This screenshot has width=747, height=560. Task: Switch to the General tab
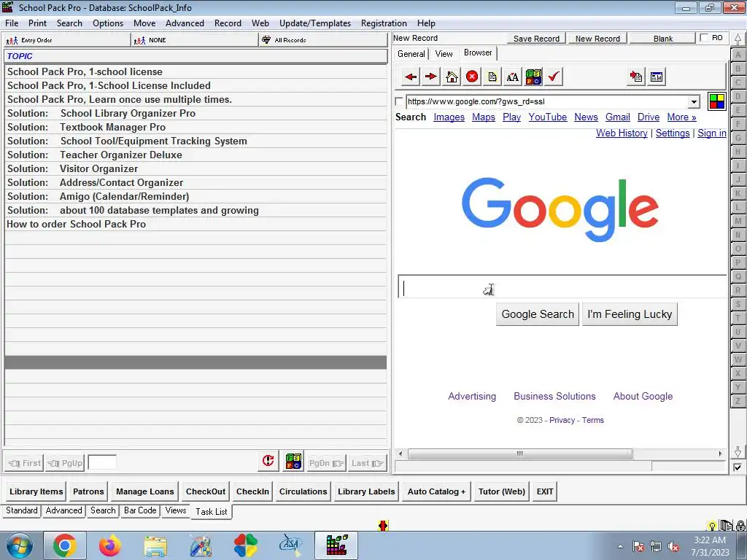click(411, 54)
